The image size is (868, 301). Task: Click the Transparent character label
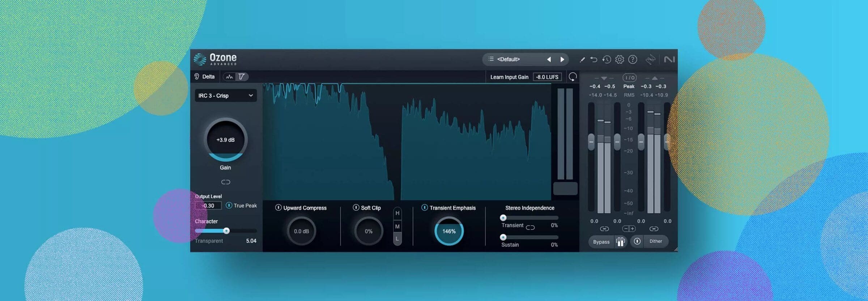point(209,241)
